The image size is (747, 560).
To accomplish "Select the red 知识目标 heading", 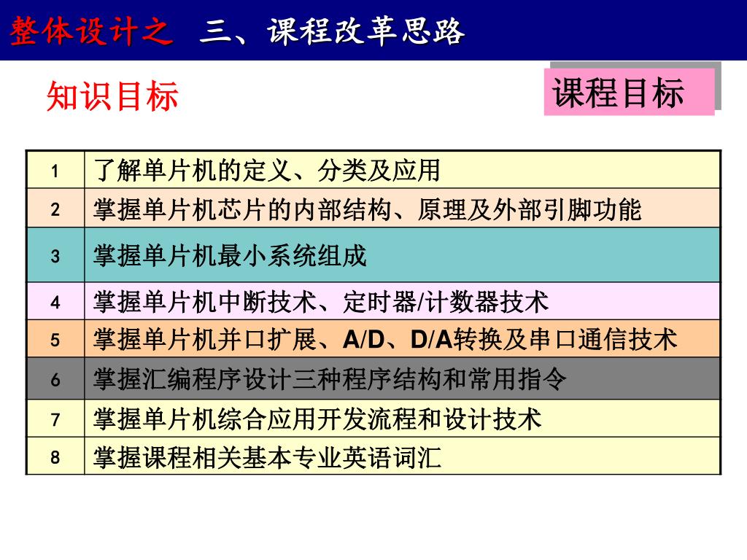I will (x=113, y=96).
